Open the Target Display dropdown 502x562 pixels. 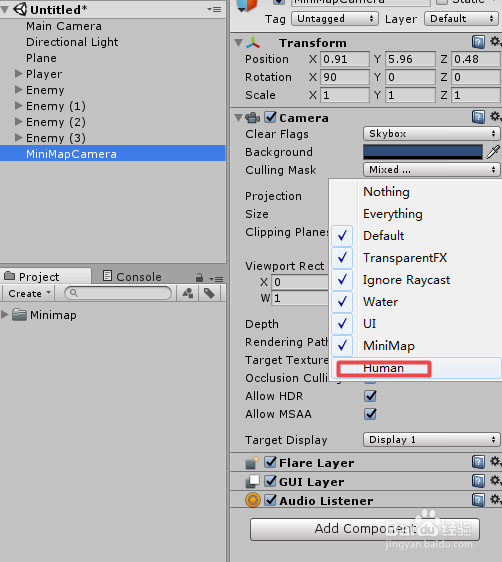pos(431,440)
